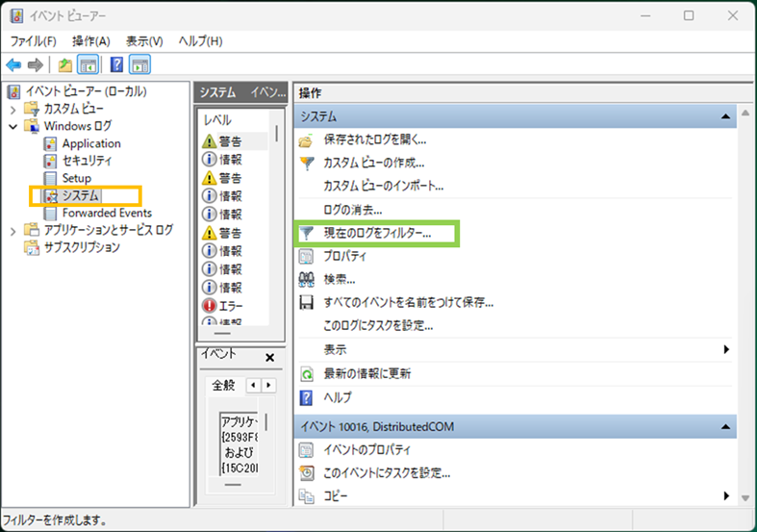Select the イベント ビューアー (ローカル) root node
Image resolution: width=757 pixels, height=532 pixels.
coord(86,91)
